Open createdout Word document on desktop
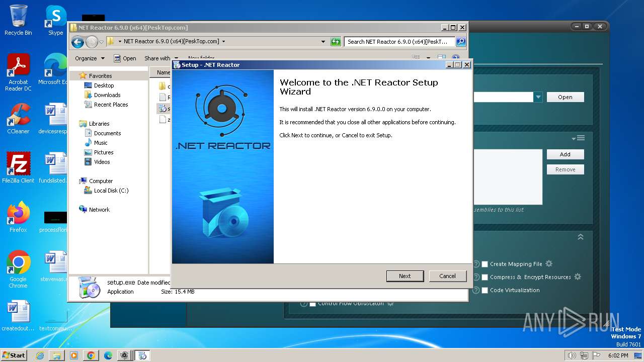 pos(18,316)
